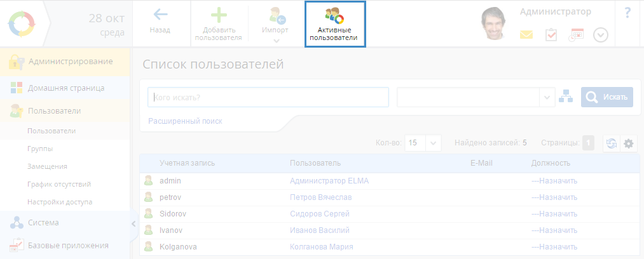Click the Искать search button
Screen dimensions: 644x259
[607, 97]
